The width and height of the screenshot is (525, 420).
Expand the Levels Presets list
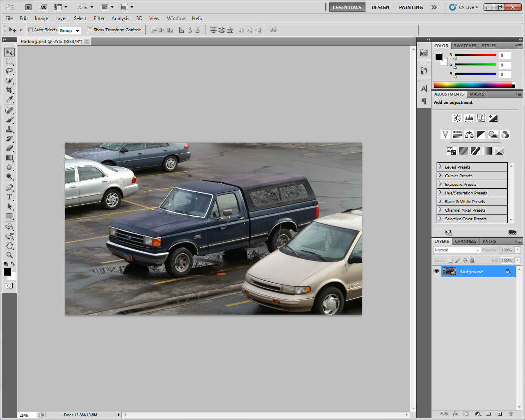point(440,167)
